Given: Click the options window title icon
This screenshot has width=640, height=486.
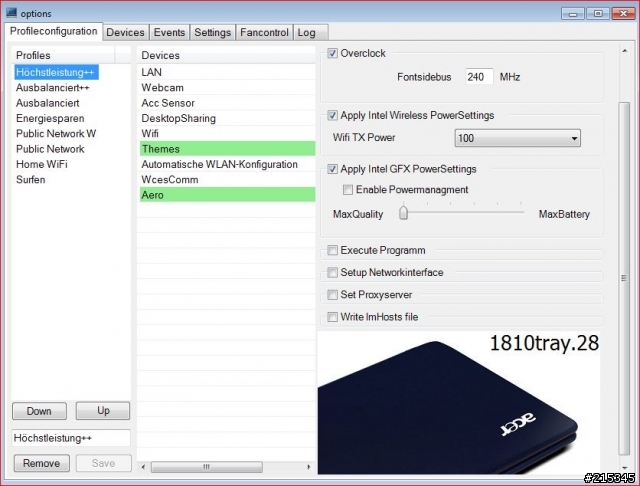Looking at the screenshot, I should [x=11, y=13].
